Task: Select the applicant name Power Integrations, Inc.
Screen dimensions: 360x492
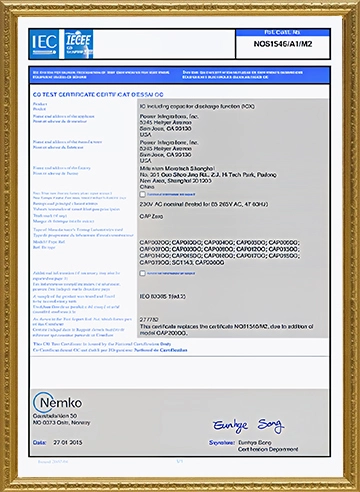Action: pos(169,116)
